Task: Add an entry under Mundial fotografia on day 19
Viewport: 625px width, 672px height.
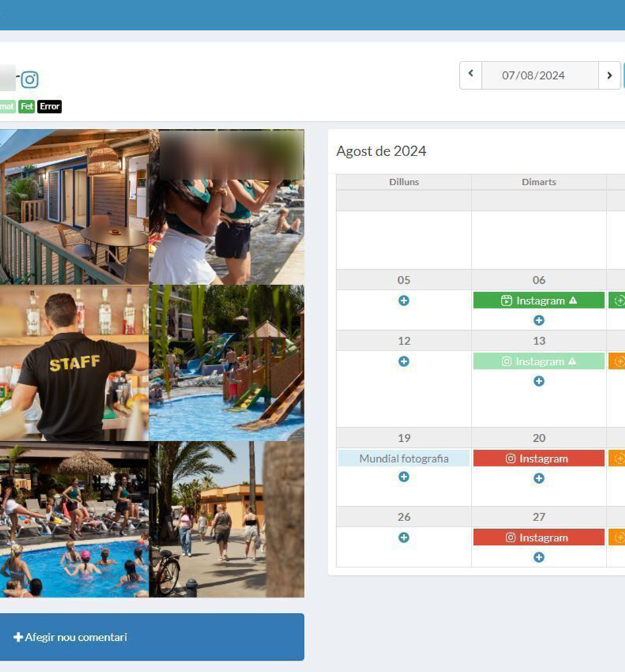Action: 403,477
